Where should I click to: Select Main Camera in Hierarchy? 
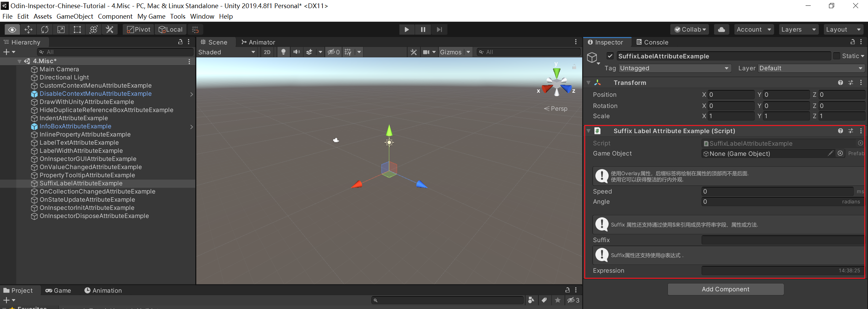pos(59,69)
